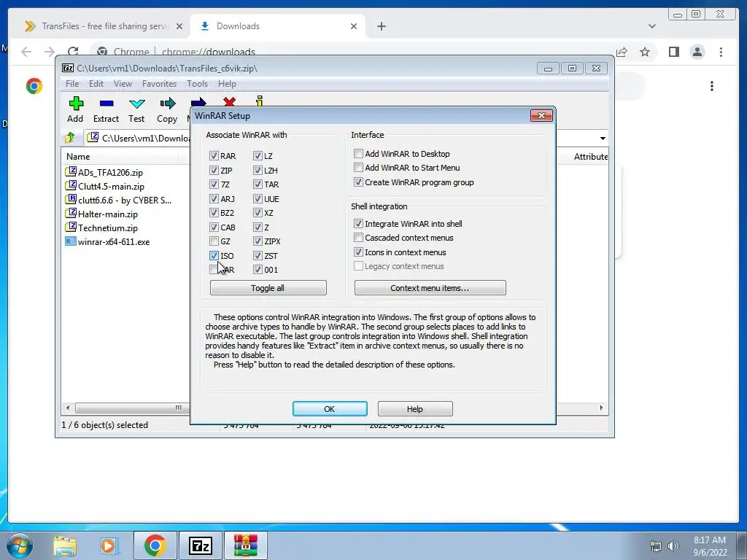The image size is (747, 560).
Task: Select Clutt4.5-main.zip in the file list
Action: [x=111, y=186]
